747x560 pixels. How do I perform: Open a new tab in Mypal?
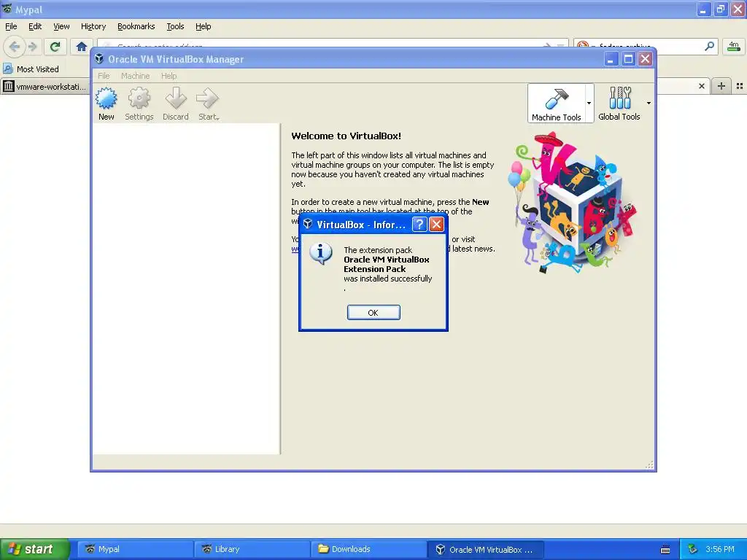pos(721,86)
